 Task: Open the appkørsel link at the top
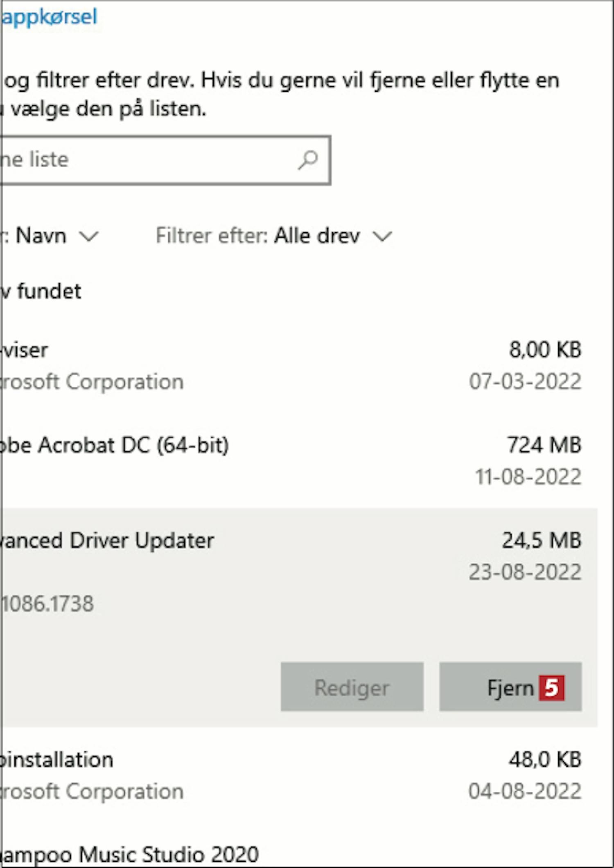[49, 17]
